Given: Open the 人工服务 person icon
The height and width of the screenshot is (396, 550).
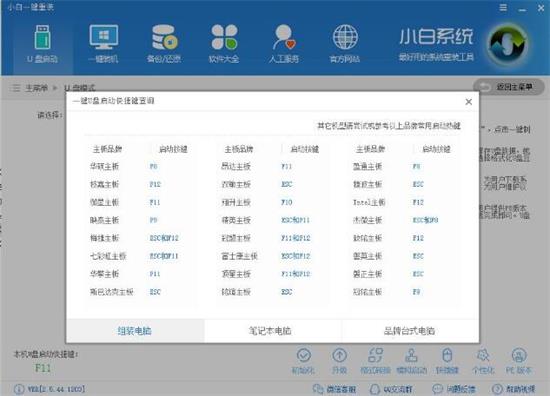Looking at the screenshot, I should 284,37.
